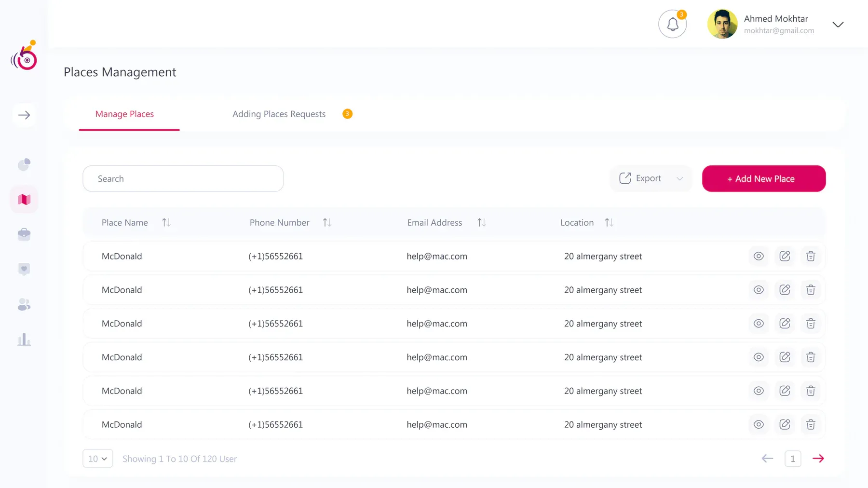Image resolution: width=868 pixels, height=488 pixels.
Task: Edit the second McDonald row
Action: tap(785, 290)
